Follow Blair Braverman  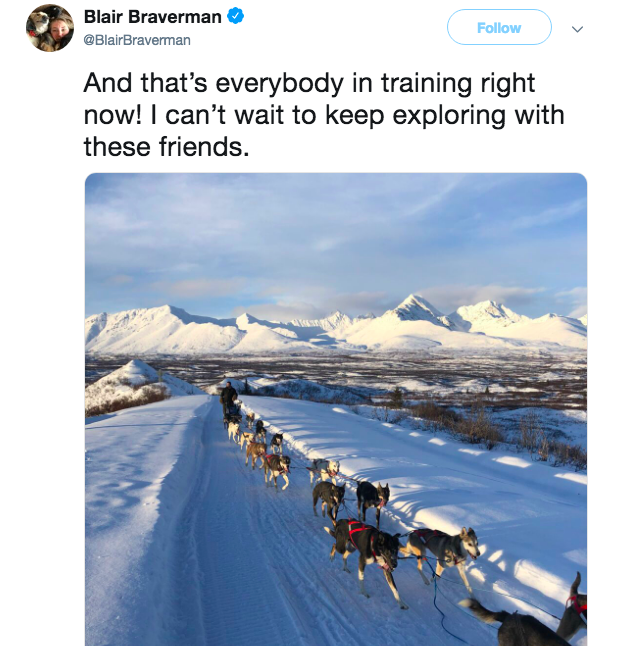click(x=499, y=27)
